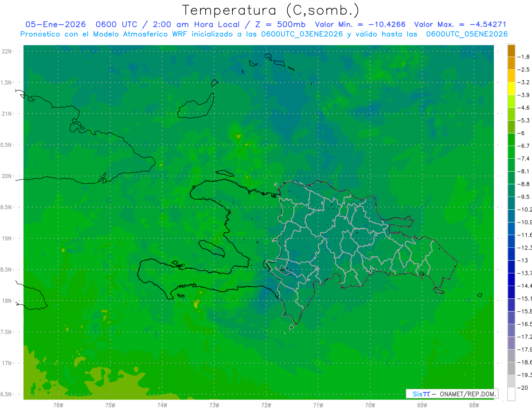Click the "SisPI - ONAMET/REP.DOM." credit label
The width and height of the screenshot is (532, 411).
[452, 394]
